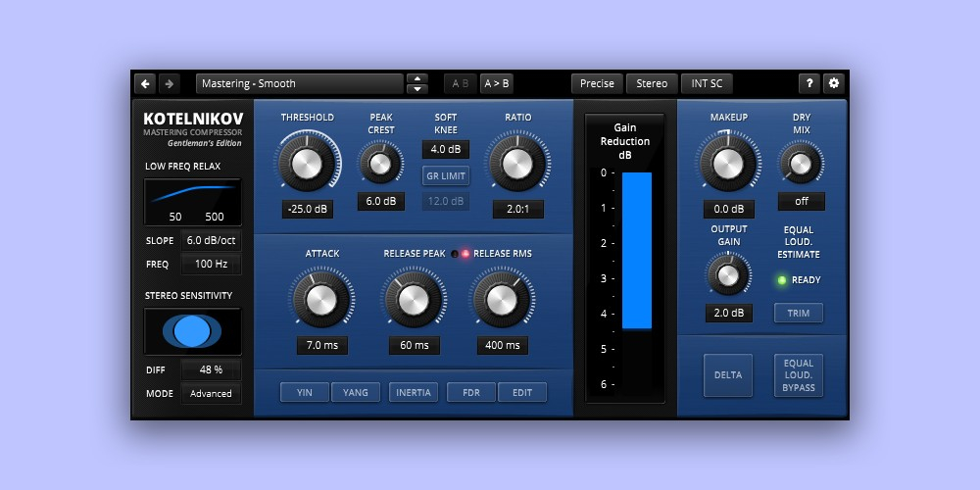Screen dimensions: 980x490
Task: Edit the 2.0 dB output gain value
Action: (729, 314)
